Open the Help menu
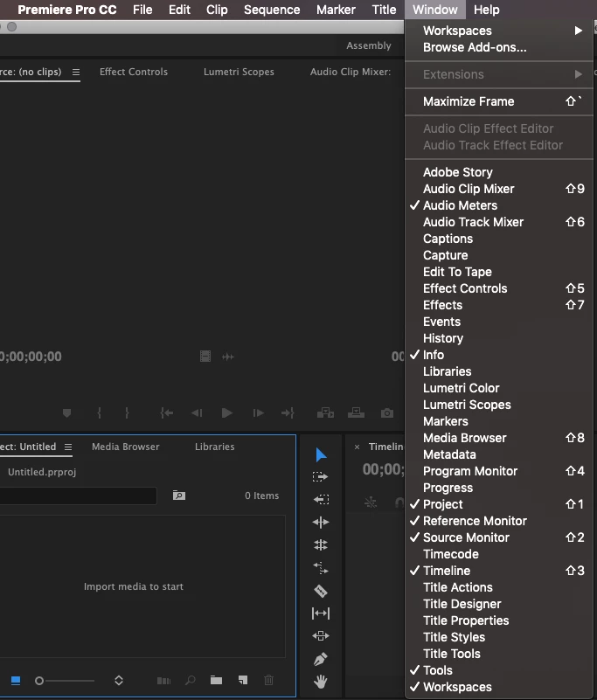 (x=487, y=10)
